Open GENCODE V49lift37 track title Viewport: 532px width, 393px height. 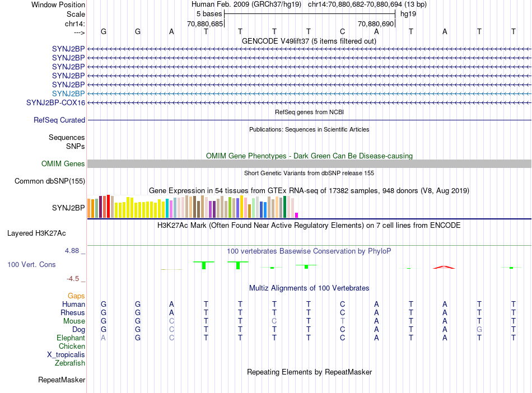coord(309,41)
